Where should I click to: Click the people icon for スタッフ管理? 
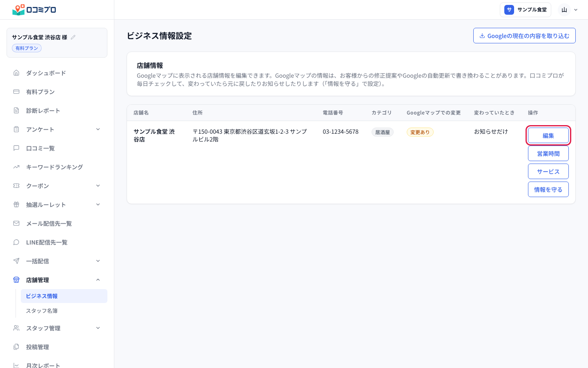click(16, 328)
